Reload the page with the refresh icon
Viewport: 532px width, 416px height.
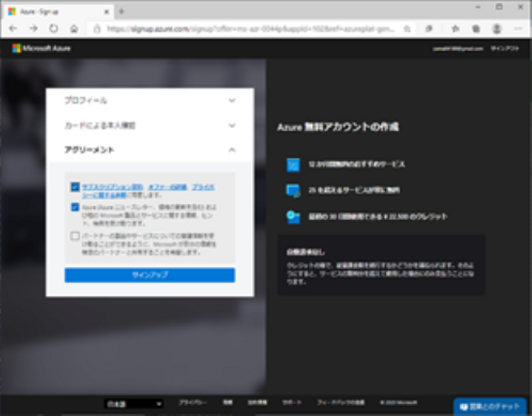(54, 28)
